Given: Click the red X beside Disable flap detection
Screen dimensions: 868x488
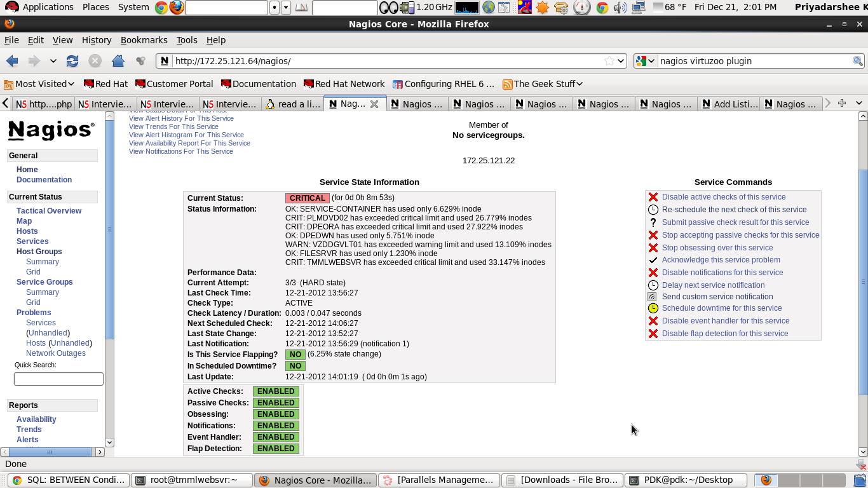Looking at the screenshot, I should (x=653, y=334).
